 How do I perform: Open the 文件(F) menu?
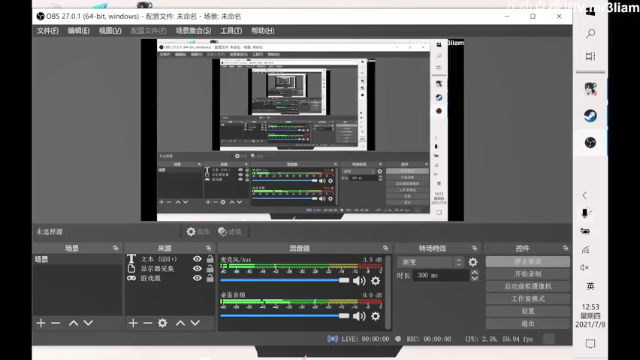(x=48, y=31)
